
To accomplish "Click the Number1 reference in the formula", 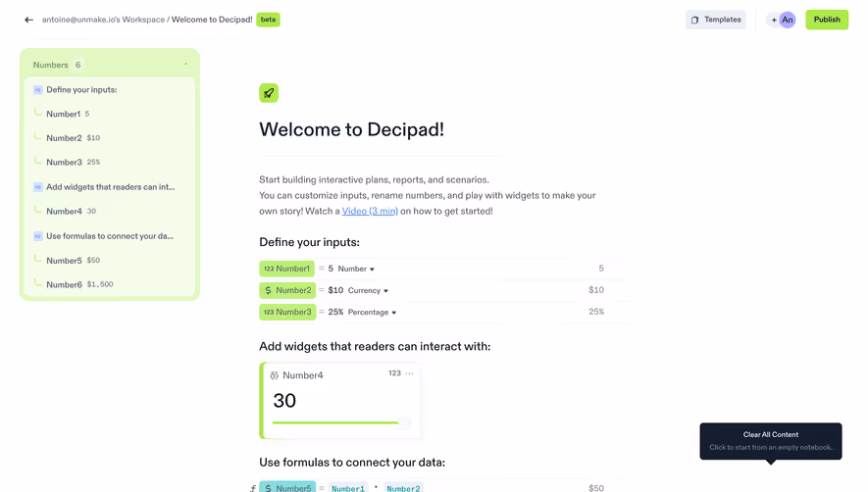I will tap(348, 488).
